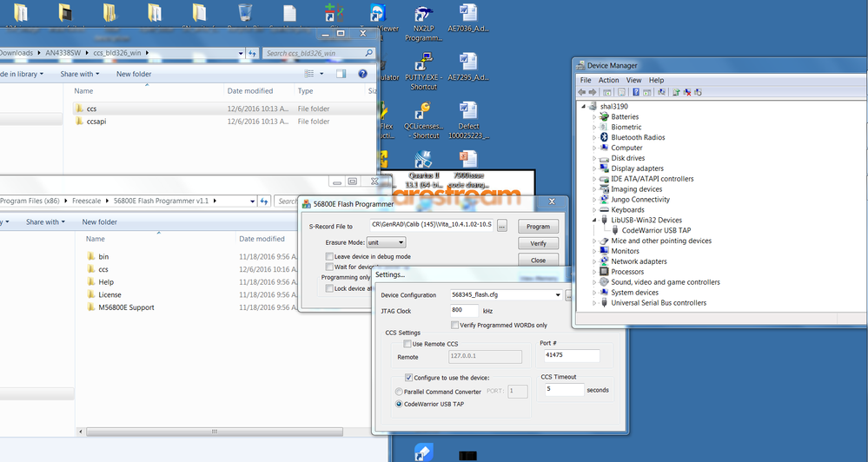Click ccsapi folder icon in upper explorer
This screenshot has height=462, width=868.
79,122
